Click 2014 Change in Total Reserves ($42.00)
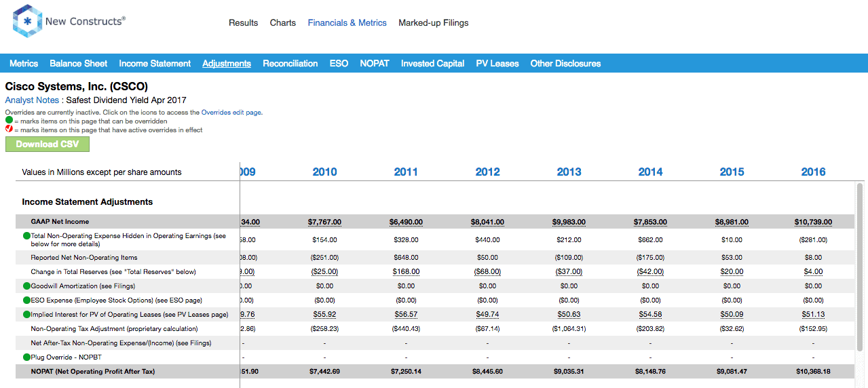The height and width of the screenshot is (388, 868). 650,271
